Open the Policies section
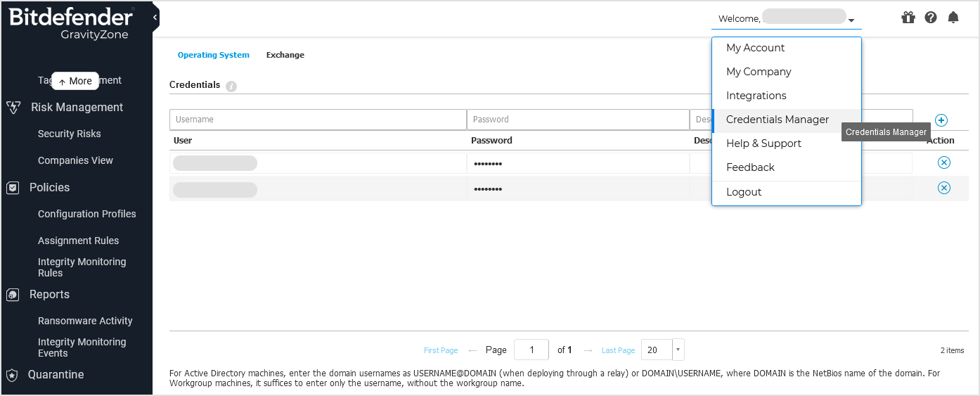This screenshot has height=396, width=980. tap(49, 188)
